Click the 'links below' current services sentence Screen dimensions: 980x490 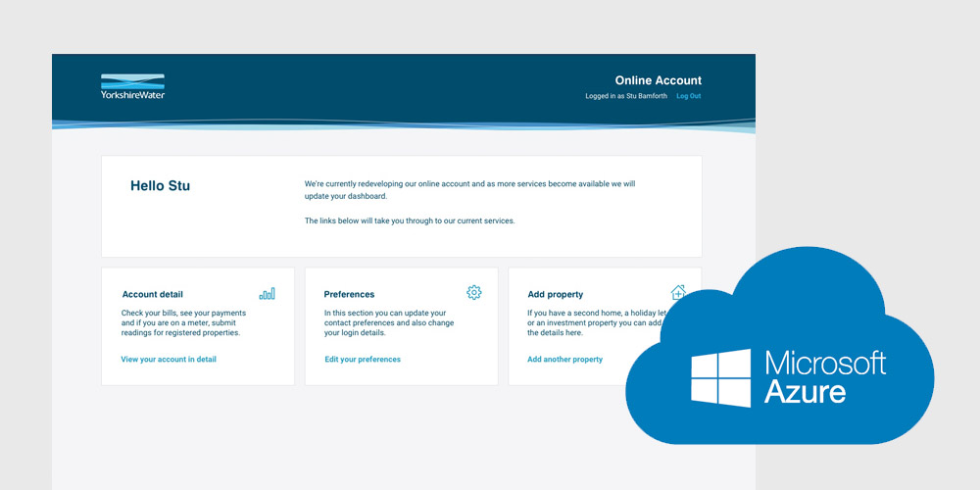[410, 220]
